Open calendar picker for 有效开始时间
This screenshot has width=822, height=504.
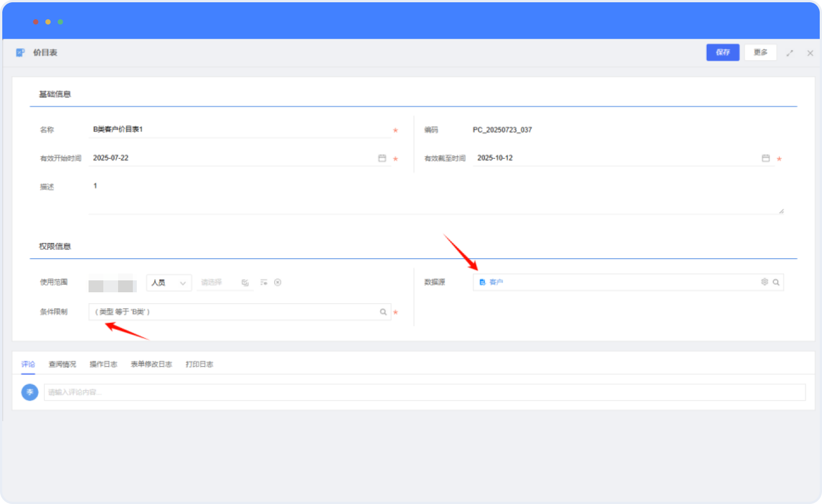coord(382,158)
